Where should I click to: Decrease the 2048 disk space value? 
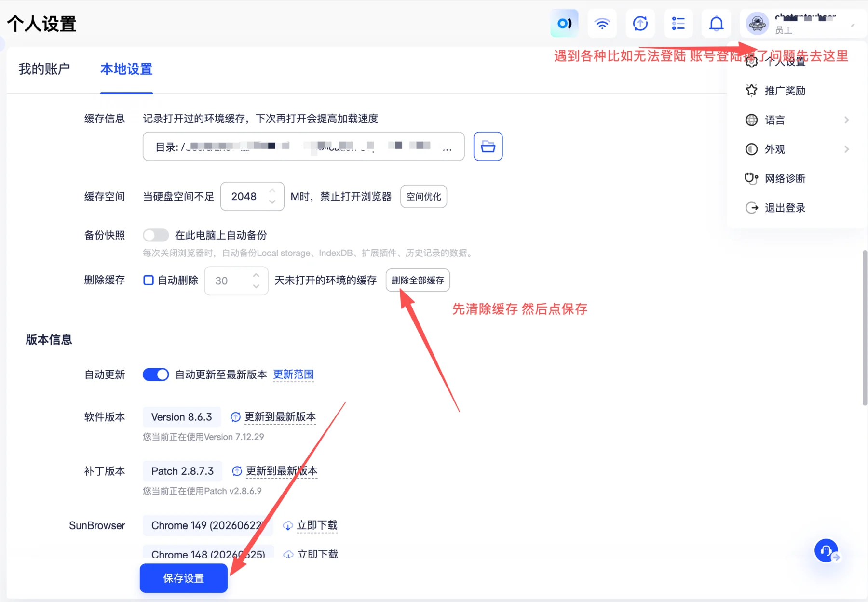pyautogui.click(x=272, y=202)
